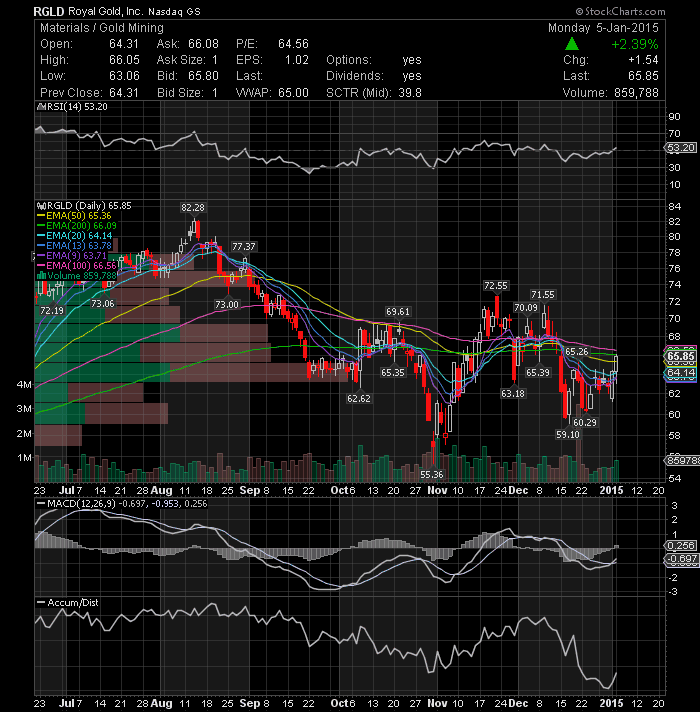The height and width of the screenshot is (712, 700).
Task: Click the 73.00 price label
Action: tap(227, 304)
